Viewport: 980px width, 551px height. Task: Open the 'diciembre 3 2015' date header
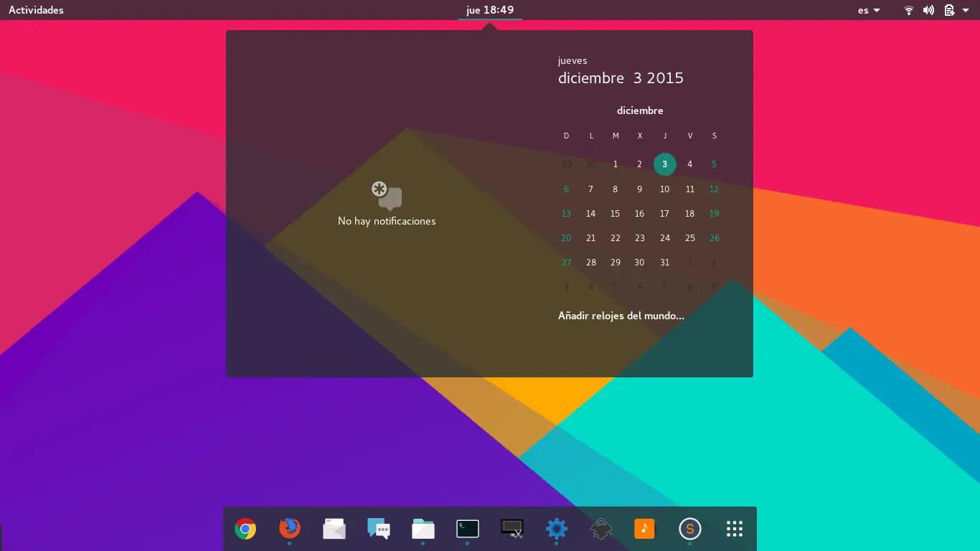click(621, 78)
